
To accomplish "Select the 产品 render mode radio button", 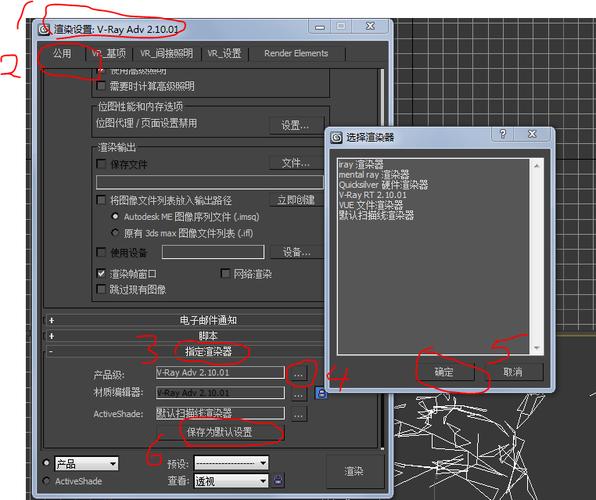I will pyautogui.click(x=46, y=463).
